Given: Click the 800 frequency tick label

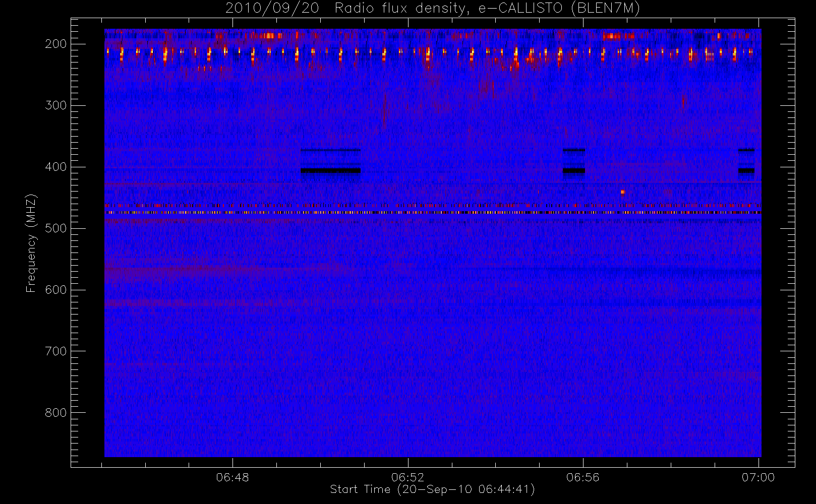Looking at the screenshot, I should pos(56,413).
